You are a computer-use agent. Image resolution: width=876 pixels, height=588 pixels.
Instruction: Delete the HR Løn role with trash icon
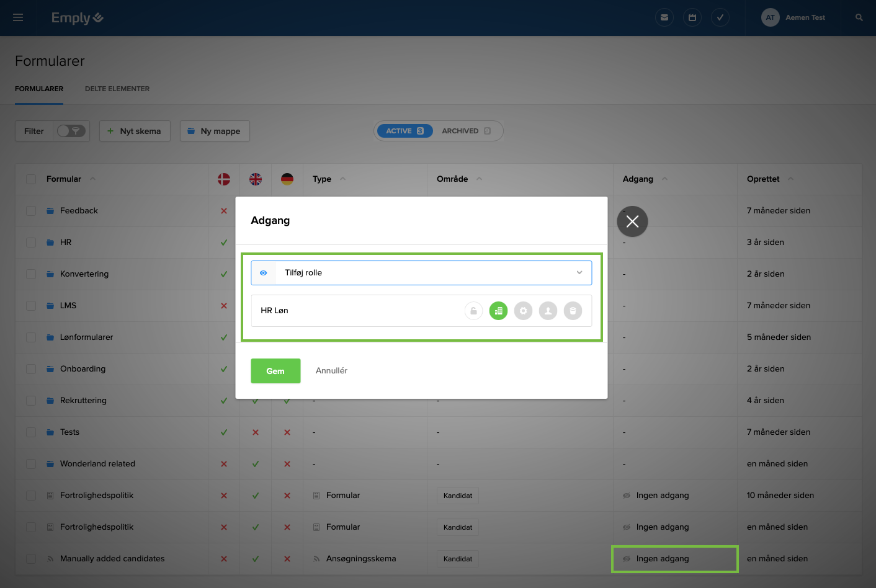coord(573,311)
